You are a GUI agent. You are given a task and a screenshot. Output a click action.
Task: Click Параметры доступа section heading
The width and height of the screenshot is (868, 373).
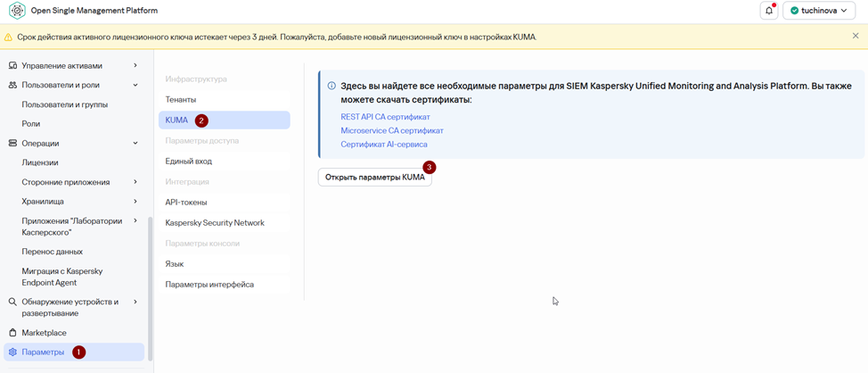(x=201, y=141)
